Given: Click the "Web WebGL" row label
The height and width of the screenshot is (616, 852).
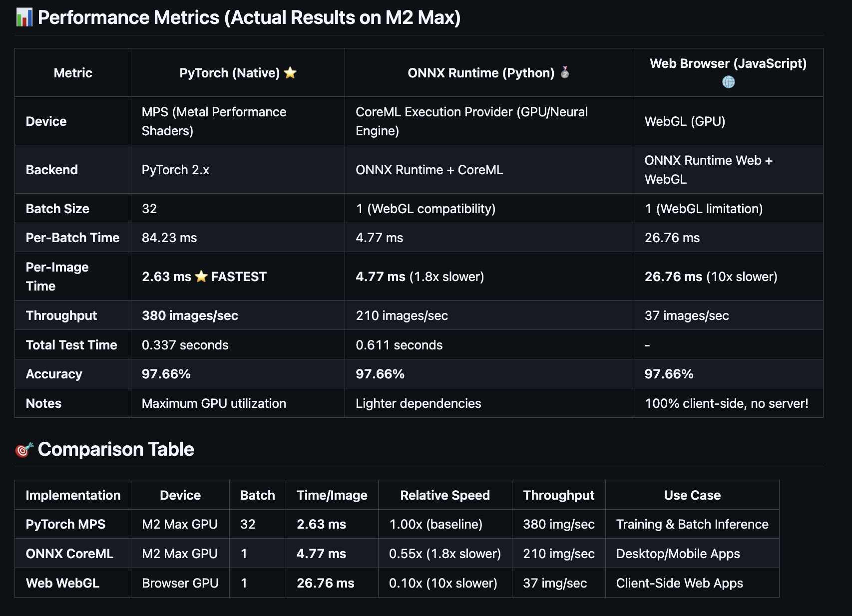Looking at the screenshot, I should coord(62,583).
